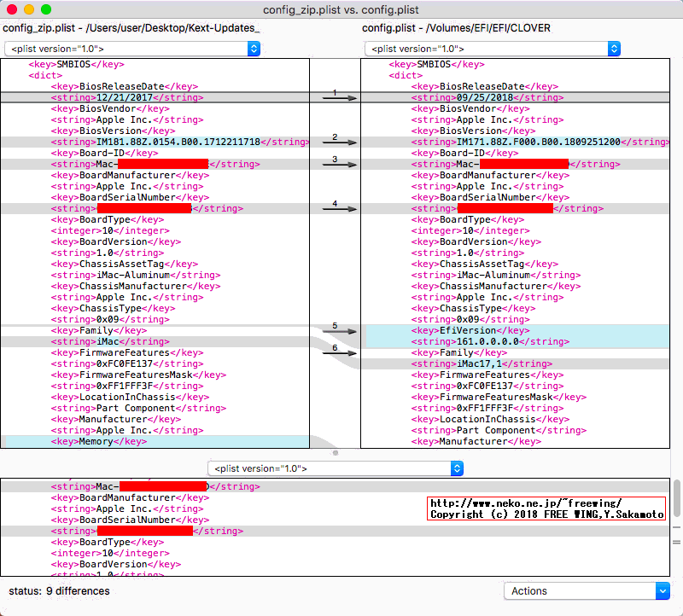Open right pane plist version popup
Image resolution: width=683 pixels, height=616 pixels.
click(x=492, y=49)
